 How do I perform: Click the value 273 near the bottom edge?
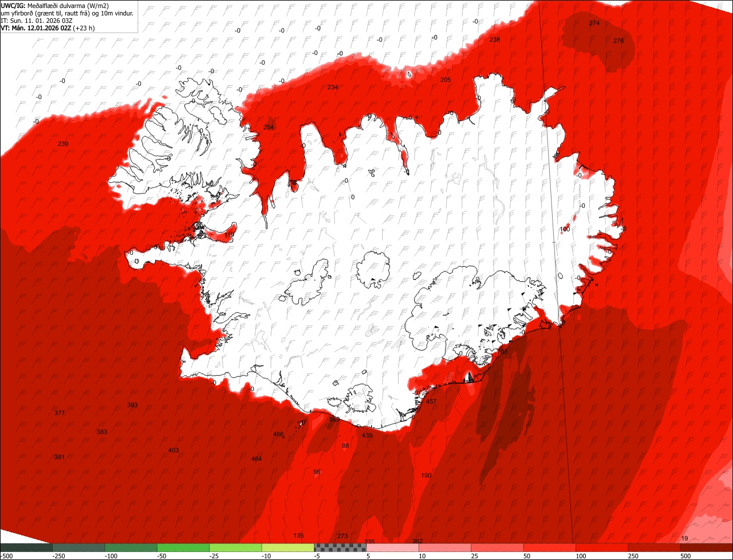342,536
